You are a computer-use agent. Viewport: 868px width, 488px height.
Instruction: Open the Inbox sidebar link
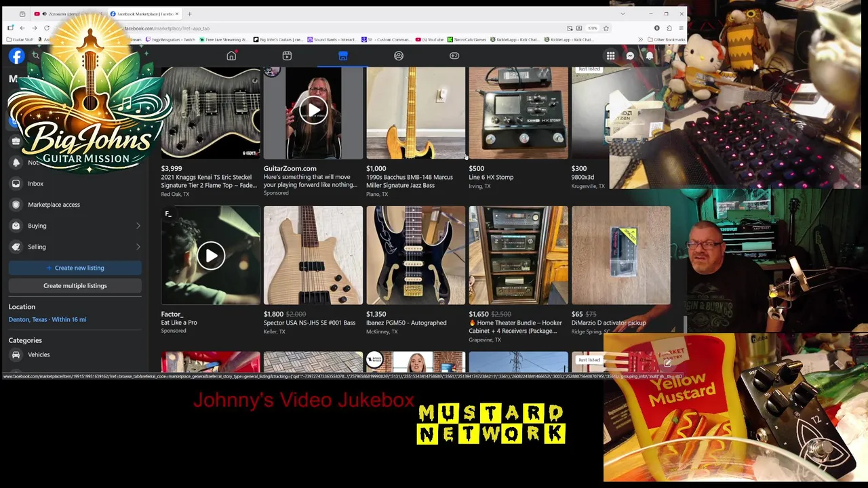35,184
